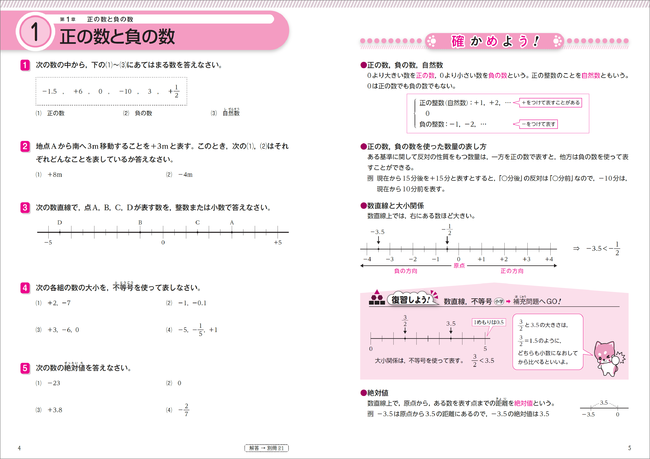Click the stacked blocks icon beside 復習しよう
The image size is (650, 459).
[x=376, y=298]
